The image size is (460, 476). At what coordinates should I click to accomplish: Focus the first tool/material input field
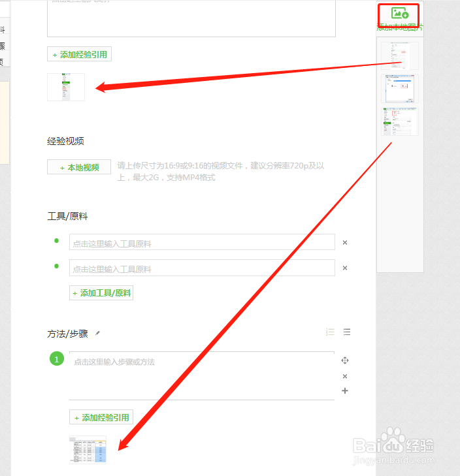202,242
